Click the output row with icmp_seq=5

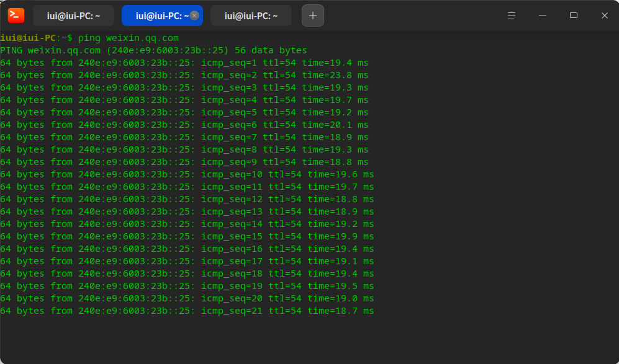point(184,112)
